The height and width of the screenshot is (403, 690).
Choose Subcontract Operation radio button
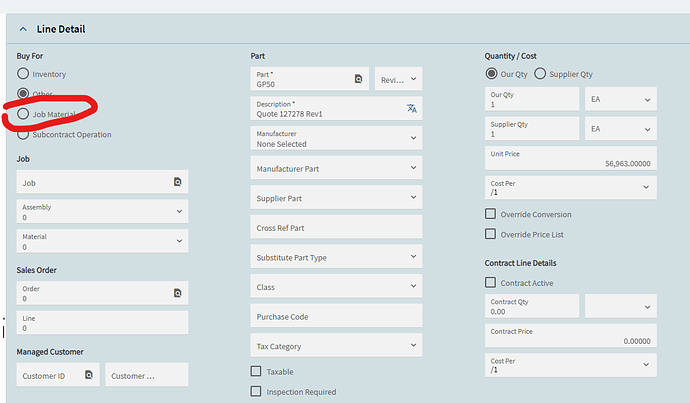click(23, 134)
